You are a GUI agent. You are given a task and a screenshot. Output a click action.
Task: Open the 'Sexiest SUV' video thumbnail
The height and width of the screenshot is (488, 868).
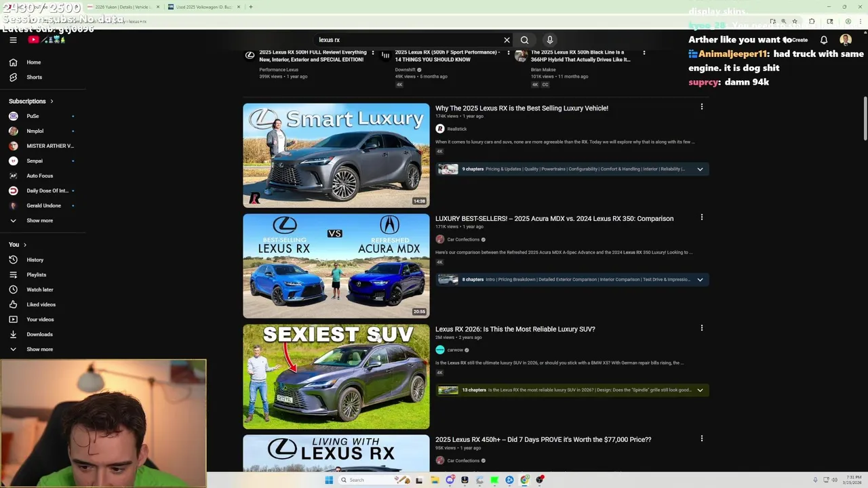[x=336, y=377]
